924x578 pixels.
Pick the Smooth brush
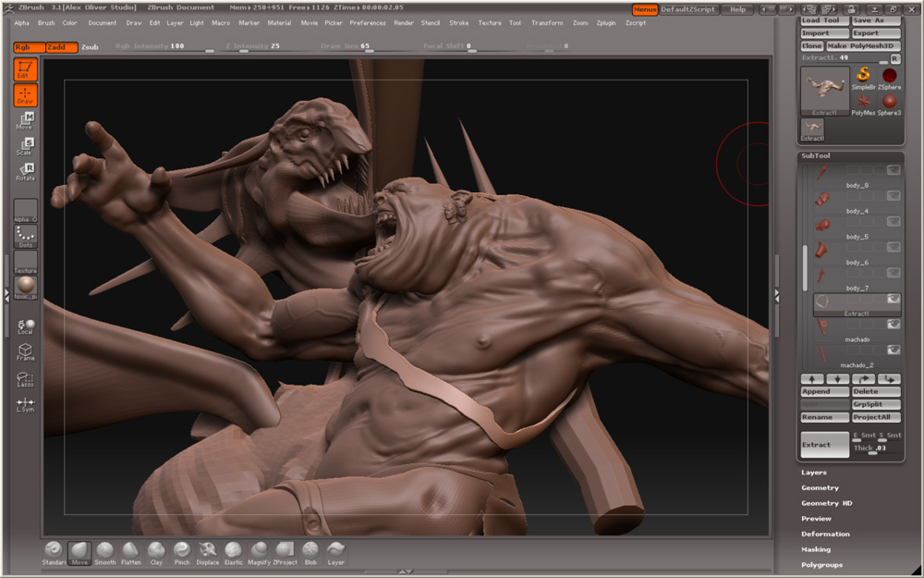pyautogui.click(x=105, y=550)
